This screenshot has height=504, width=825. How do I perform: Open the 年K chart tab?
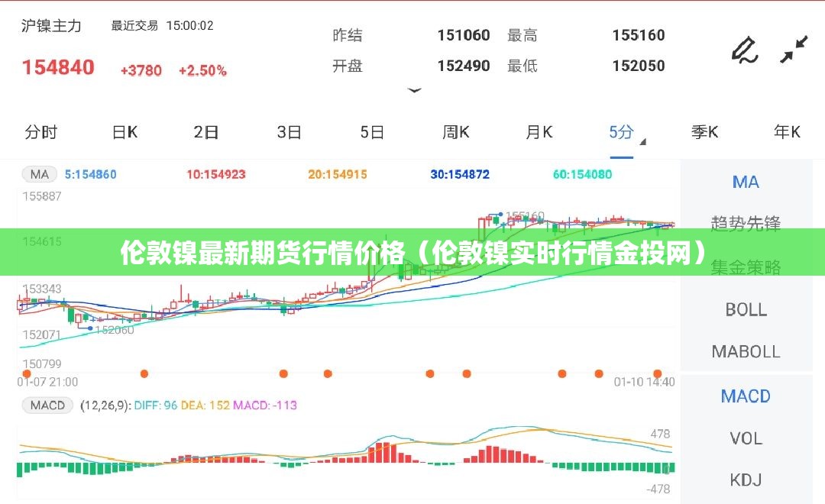click(787, 132)
